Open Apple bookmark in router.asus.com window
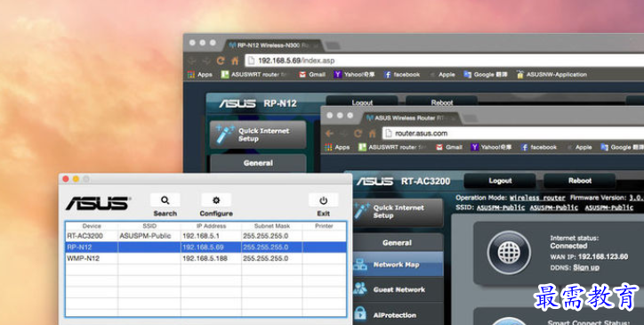The image size is (644, 325). pos(579,147)
